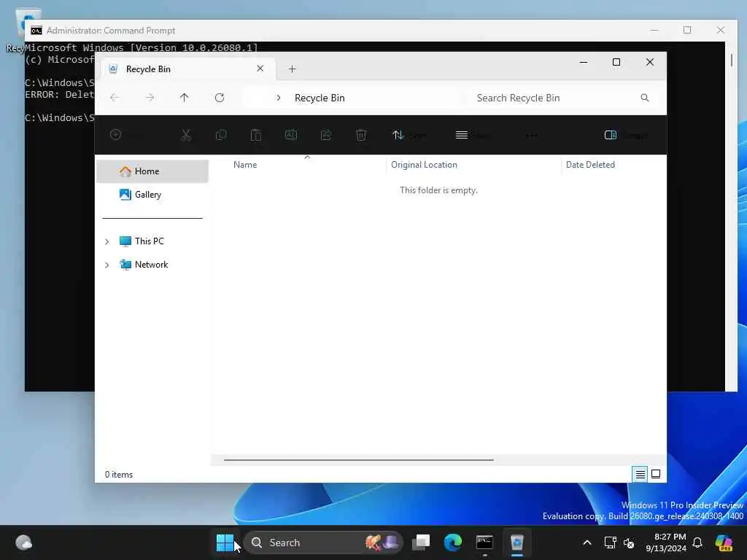Viewport: 747px width, 560px height.
Task: Expand the address bar breadcrumb chevron
Action: point(279,98)
